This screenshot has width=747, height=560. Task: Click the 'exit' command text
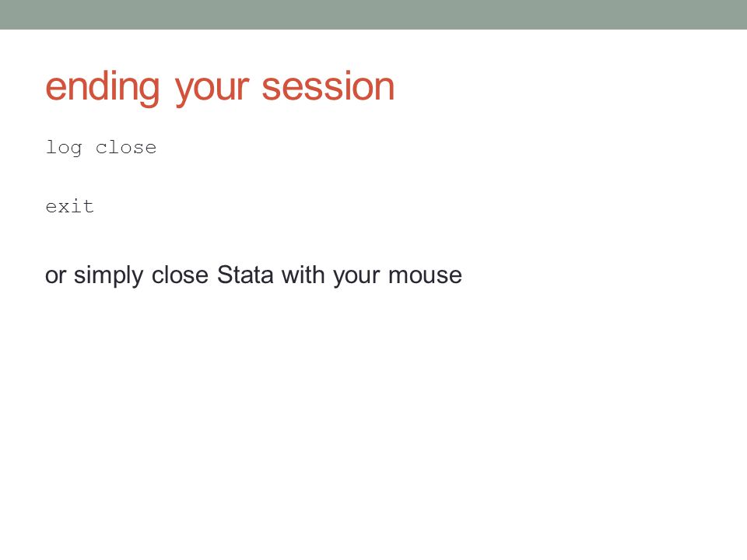coord(69,206)
